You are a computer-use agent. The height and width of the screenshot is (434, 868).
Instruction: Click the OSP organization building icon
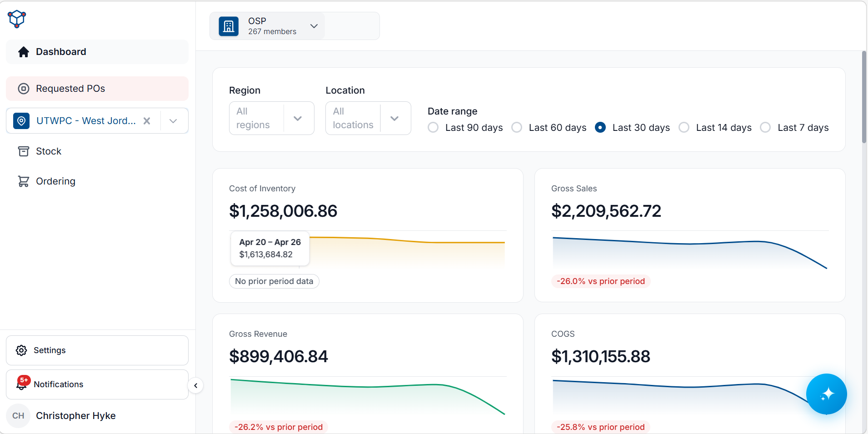click(229, 26)
